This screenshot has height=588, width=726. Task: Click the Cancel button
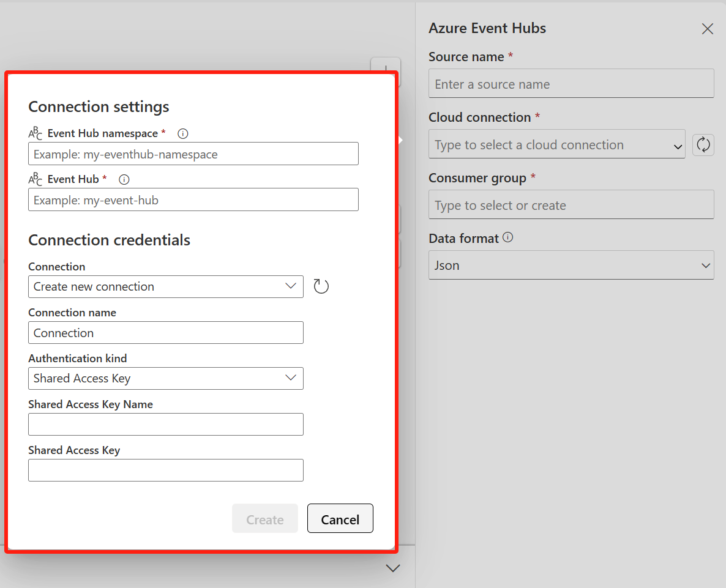(x=340, y=519)
